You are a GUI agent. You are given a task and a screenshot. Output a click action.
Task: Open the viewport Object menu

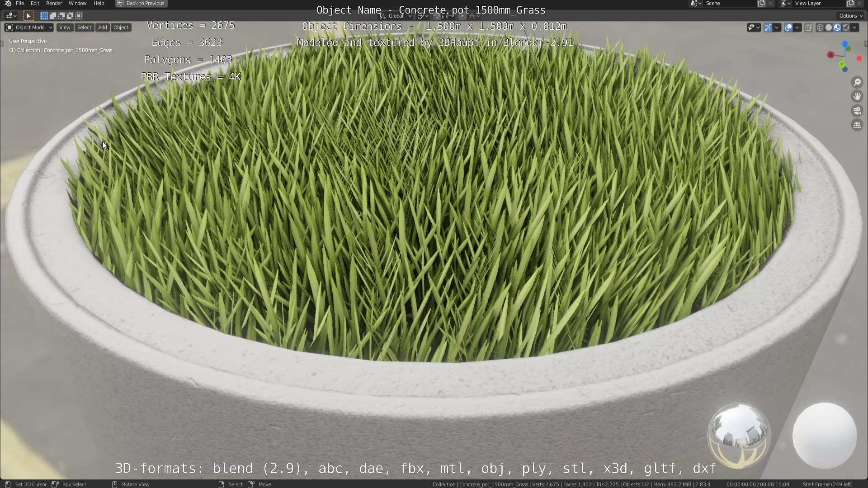(x=121, y=28)
